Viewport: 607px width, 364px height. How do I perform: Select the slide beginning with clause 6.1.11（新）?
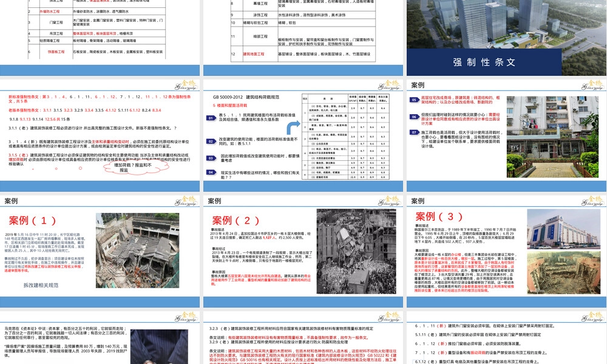coord(506,338)
